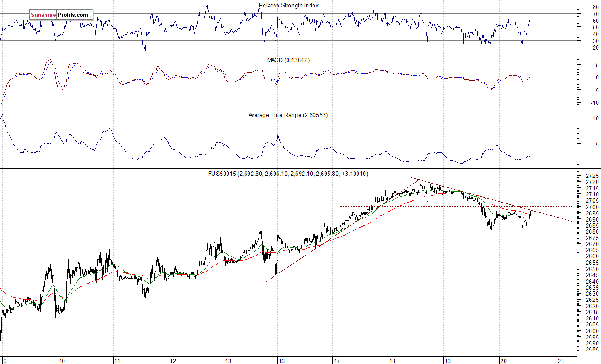The width and height of the screenshot is (601, 364).
Task: Click the date label 10 on time axis
Action: pos(61,360)
